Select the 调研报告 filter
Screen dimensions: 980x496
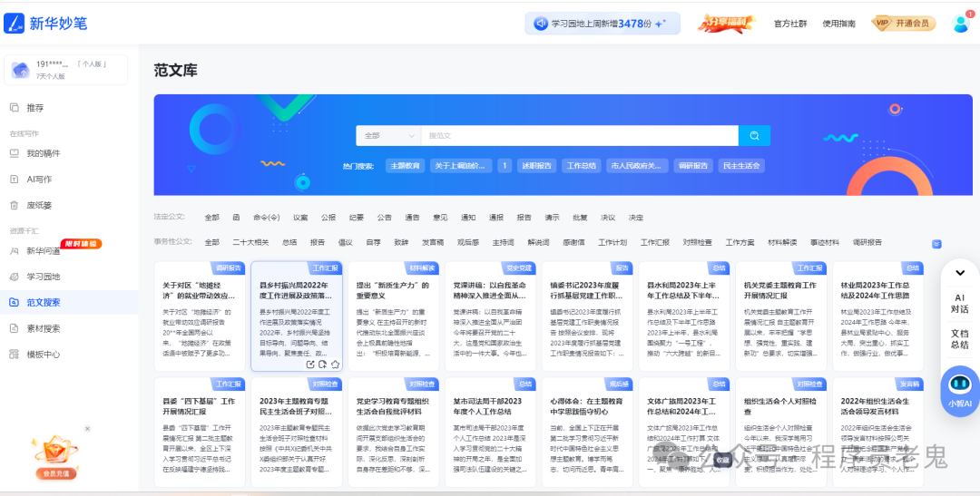pos(867,242)
